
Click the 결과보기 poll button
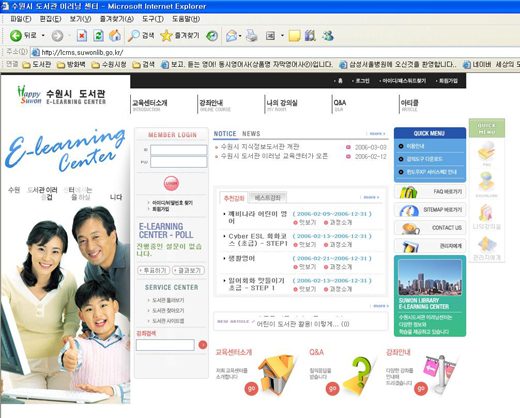(188, 270)
